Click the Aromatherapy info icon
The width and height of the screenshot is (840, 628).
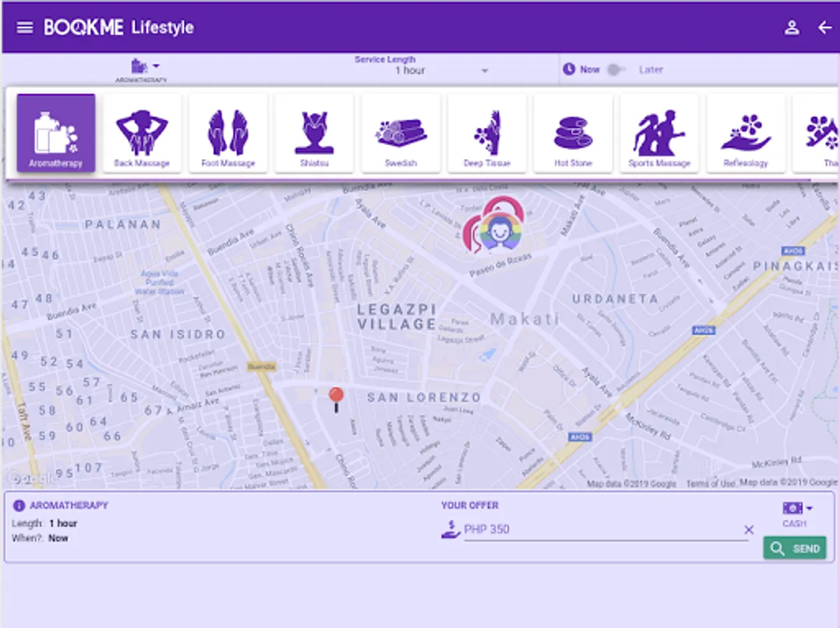[19, 505]
